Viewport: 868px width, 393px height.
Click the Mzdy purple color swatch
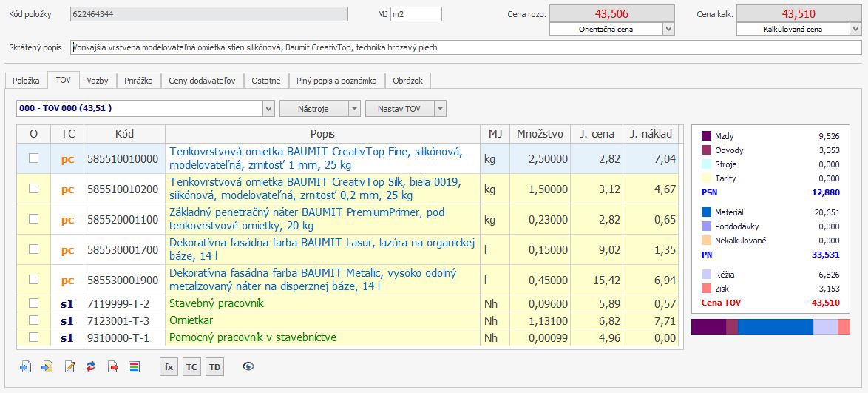[x=706, y=135]
